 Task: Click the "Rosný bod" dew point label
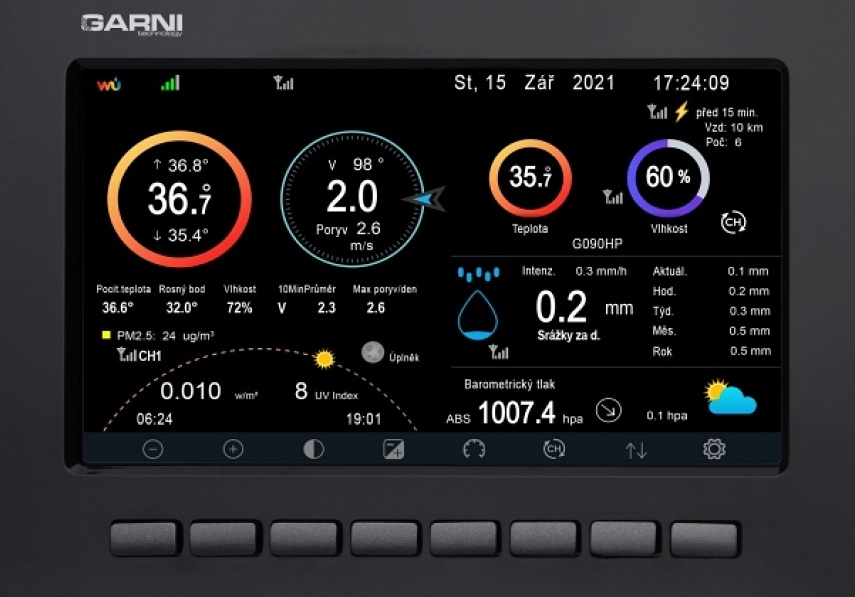[x=182, y=289]
